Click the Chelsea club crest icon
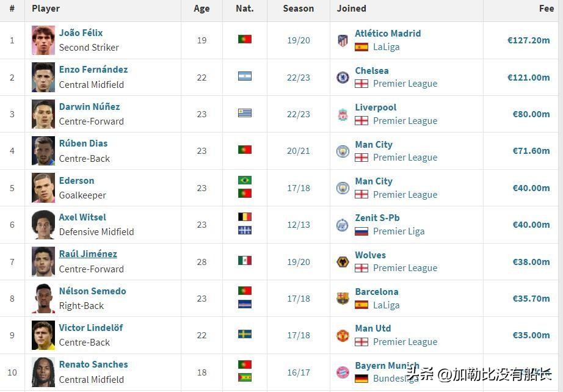563x392 pixels. coord(343,78)
